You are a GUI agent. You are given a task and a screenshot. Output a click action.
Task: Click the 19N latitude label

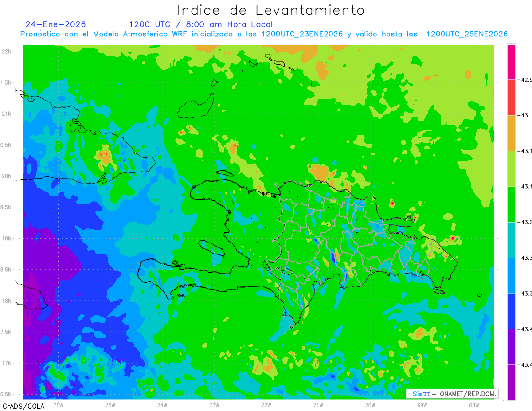click(8, 238)
